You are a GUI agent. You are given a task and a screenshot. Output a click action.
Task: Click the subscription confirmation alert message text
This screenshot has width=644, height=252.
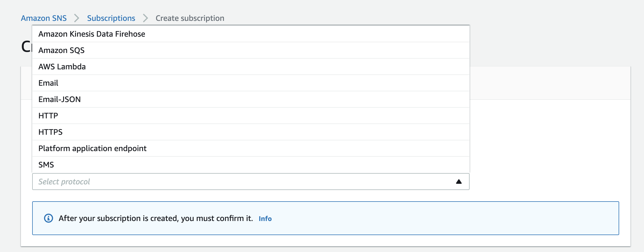[x=155, y=218]
